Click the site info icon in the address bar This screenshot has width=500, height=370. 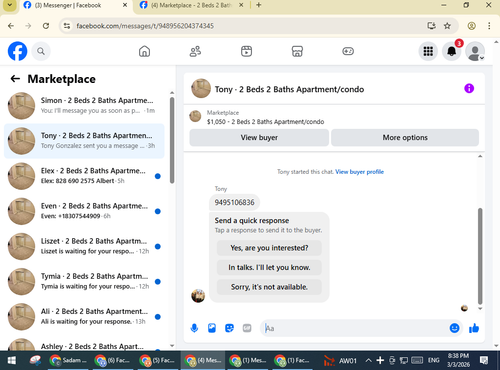coord(67,26)
